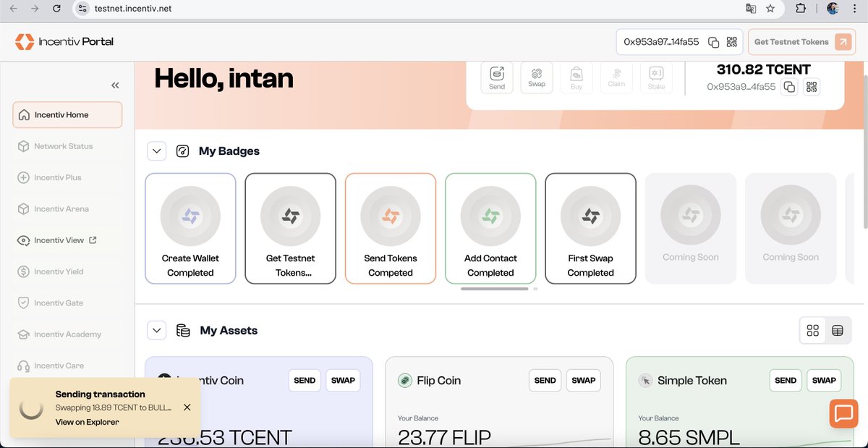Click SWAP on the Simple Token card
The width and height of the screenshot is (868, 448).
pos(824,381)
